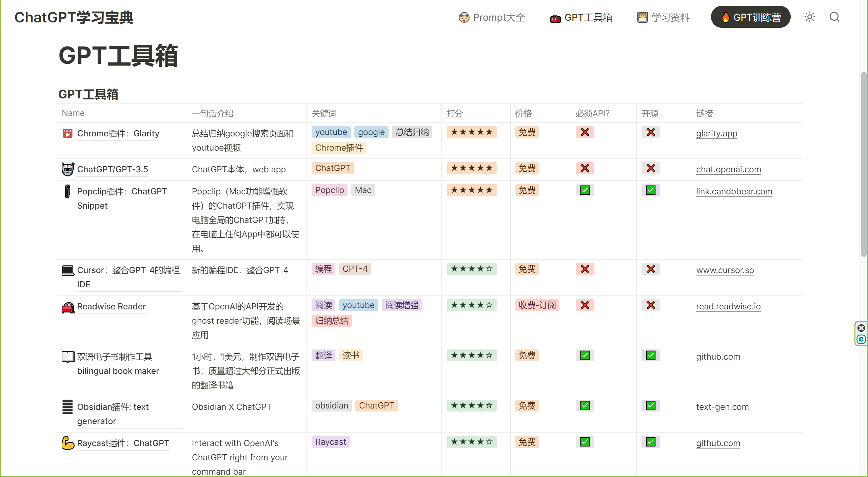Open the Prompt大全 navigation item
The height and width of the screenshot is (477, 868).
(x=492, y=17)
